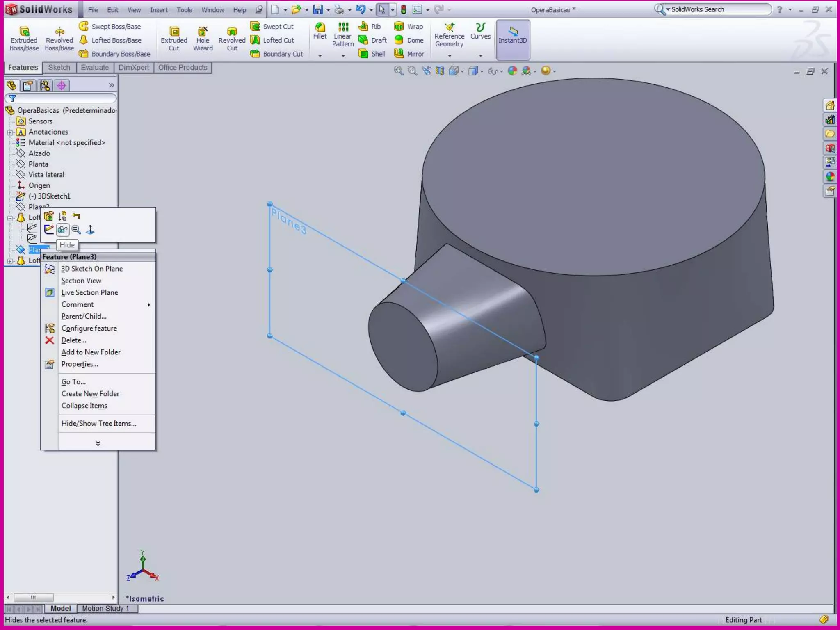This screenshot has height=630, width=840.
Task: Expand the Anotaciones tree node
Action: tap(10, 132)
